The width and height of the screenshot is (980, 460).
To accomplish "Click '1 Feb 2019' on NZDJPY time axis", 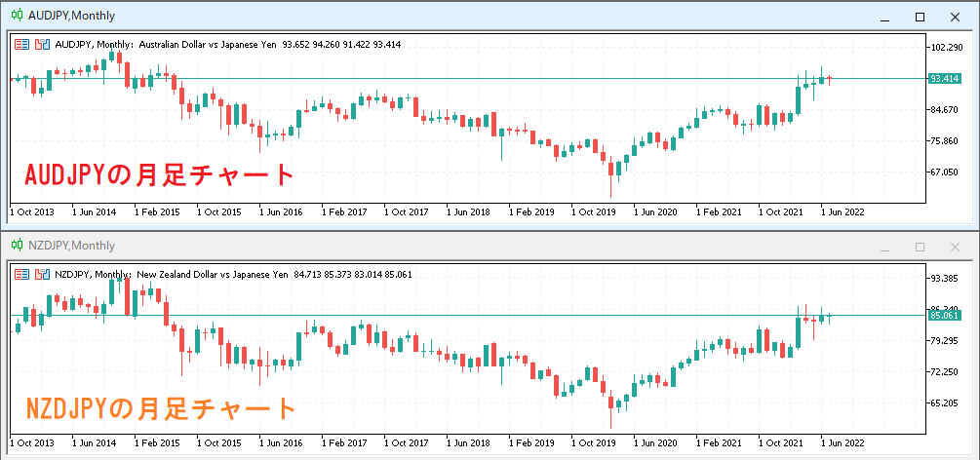I will click(531, 442).
